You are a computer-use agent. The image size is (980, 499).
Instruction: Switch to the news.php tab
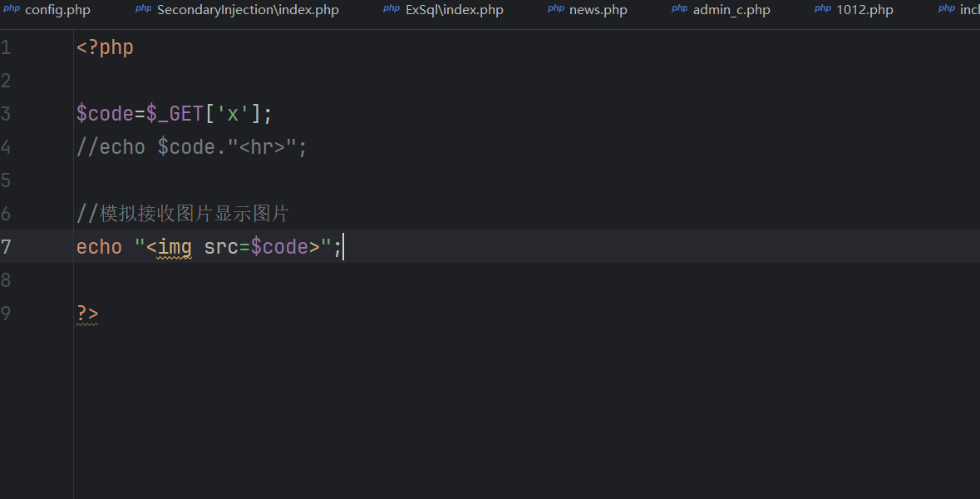(x=588, y=10)
